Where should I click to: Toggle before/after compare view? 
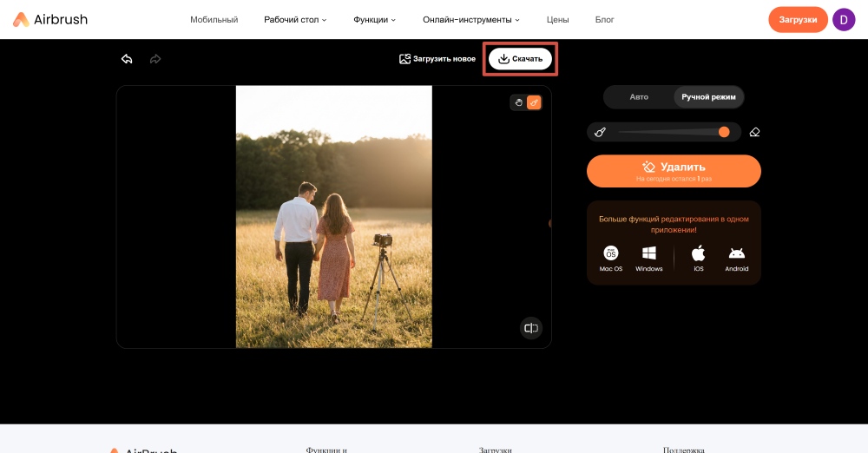click(531, 328)
